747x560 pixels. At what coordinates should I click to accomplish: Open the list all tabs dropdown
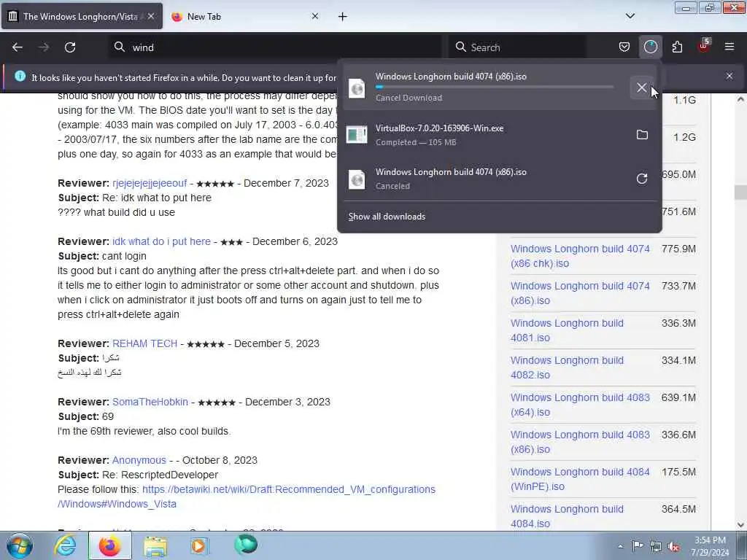pos(630,16)
